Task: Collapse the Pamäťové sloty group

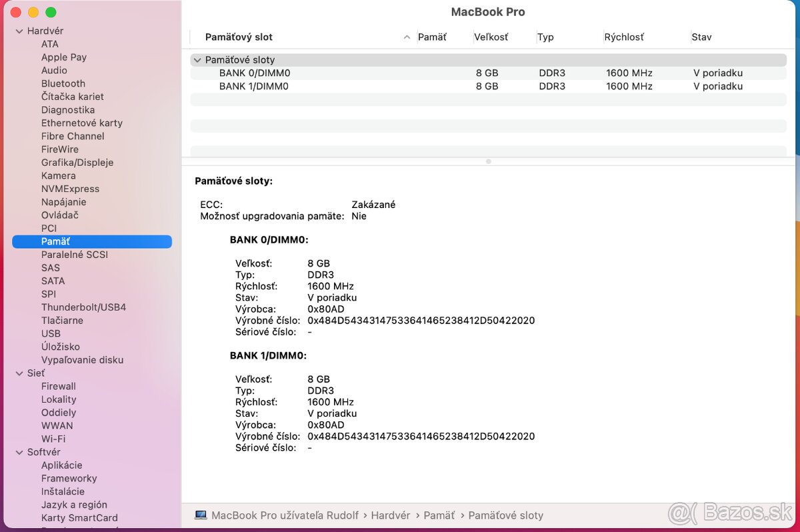Action: coord(197,59)
